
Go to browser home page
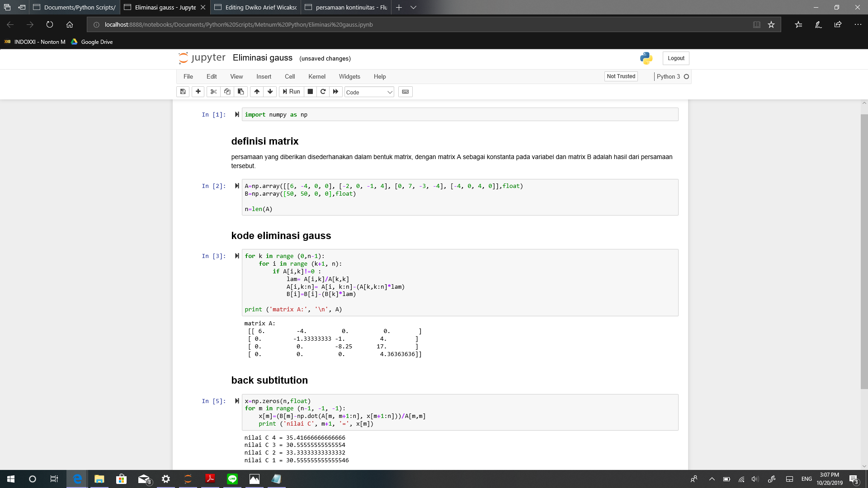70,24
